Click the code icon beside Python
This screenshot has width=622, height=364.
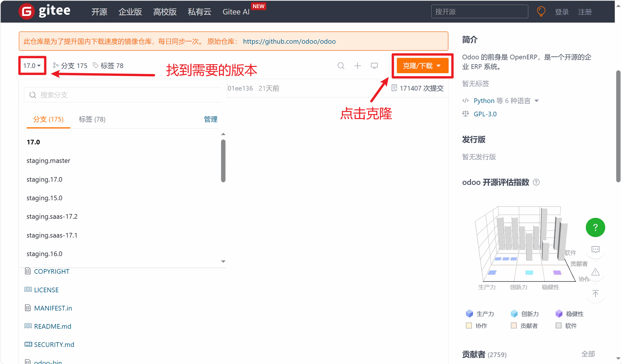pos(466,101)
